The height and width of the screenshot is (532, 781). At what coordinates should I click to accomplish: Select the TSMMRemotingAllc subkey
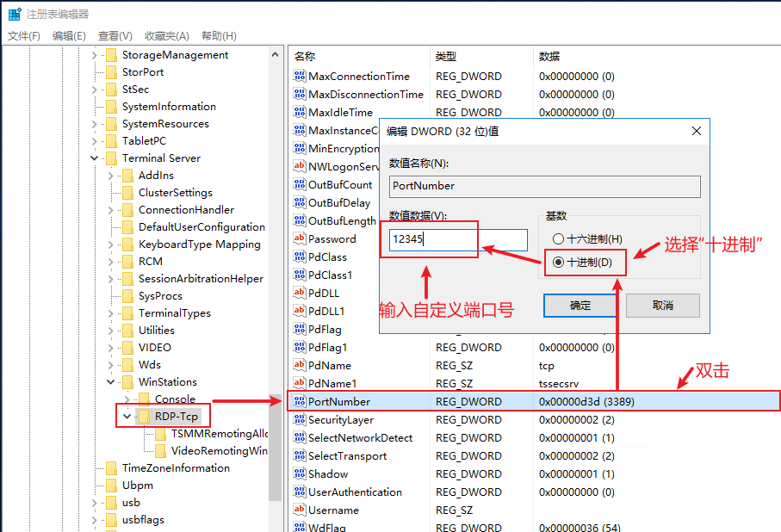(220, 433)
